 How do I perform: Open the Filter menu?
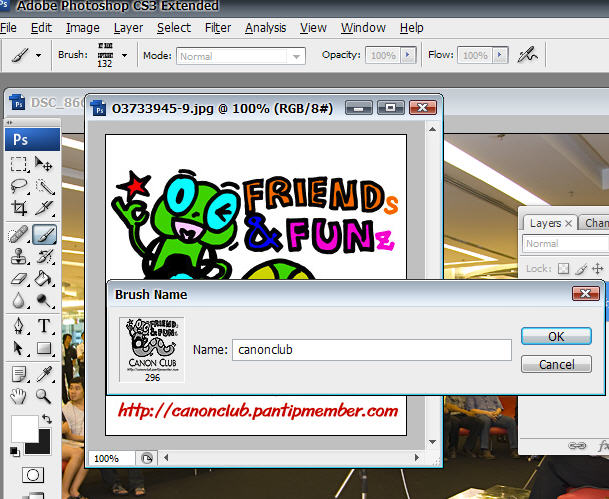click(x=218, y=28)
